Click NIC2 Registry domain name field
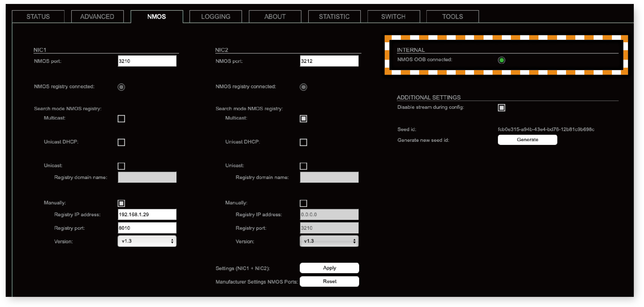Viewport: 644px width, 307px height. (329, 177)
